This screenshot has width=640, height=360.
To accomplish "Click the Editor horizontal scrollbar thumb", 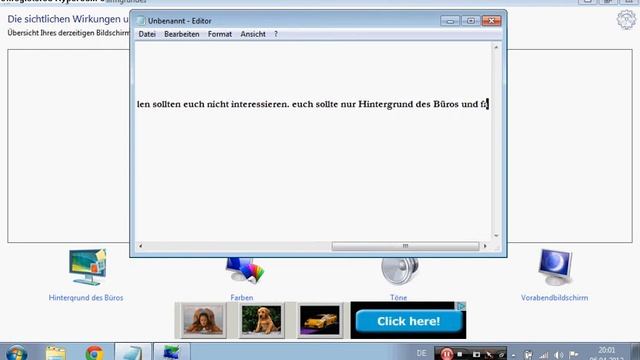I will [x=405, y=246].
